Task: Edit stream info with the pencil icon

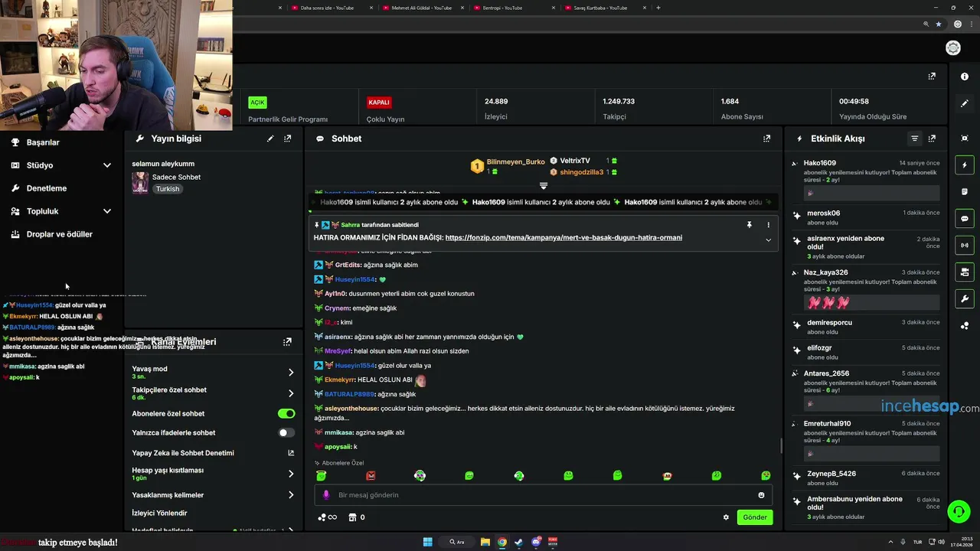Action: 270,139
